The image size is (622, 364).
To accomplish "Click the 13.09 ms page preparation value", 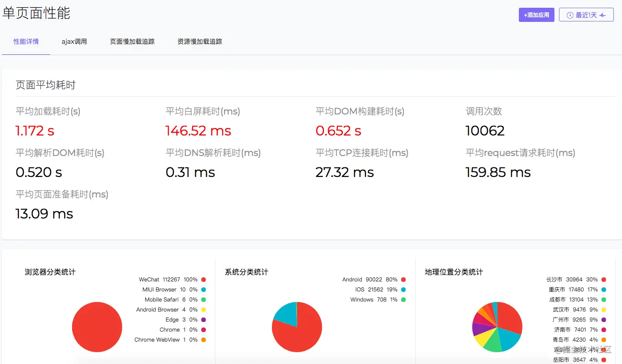I will (44, 214).
